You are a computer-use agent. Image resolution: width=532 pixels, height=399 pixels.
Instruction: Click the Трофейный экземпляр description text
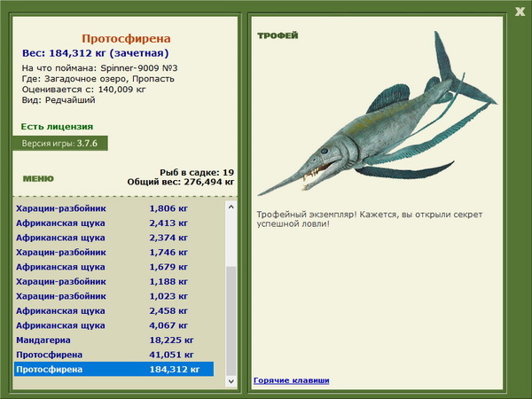tap(370, 219)
